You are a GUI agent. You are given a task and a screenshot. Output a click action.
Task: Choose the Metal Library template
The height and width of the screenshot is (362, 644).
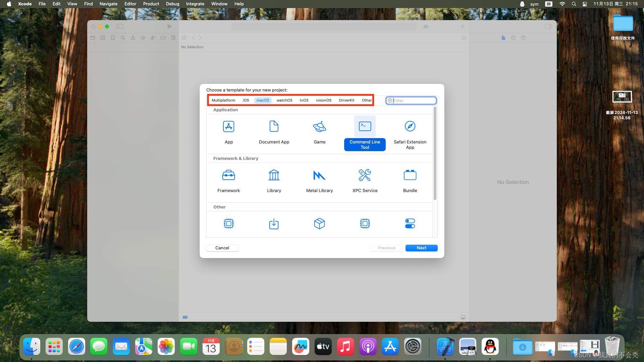click(320, 181)
